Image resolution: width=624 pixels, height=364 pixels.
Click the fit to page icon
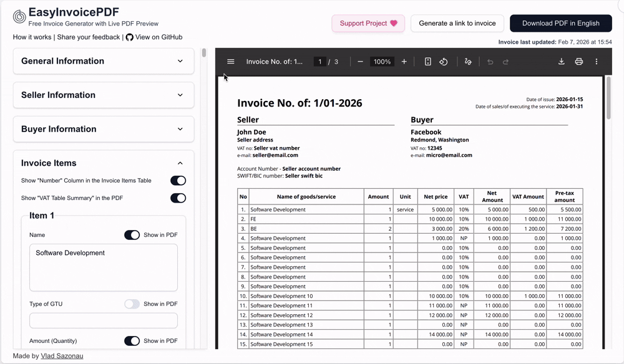coord(428,62)
